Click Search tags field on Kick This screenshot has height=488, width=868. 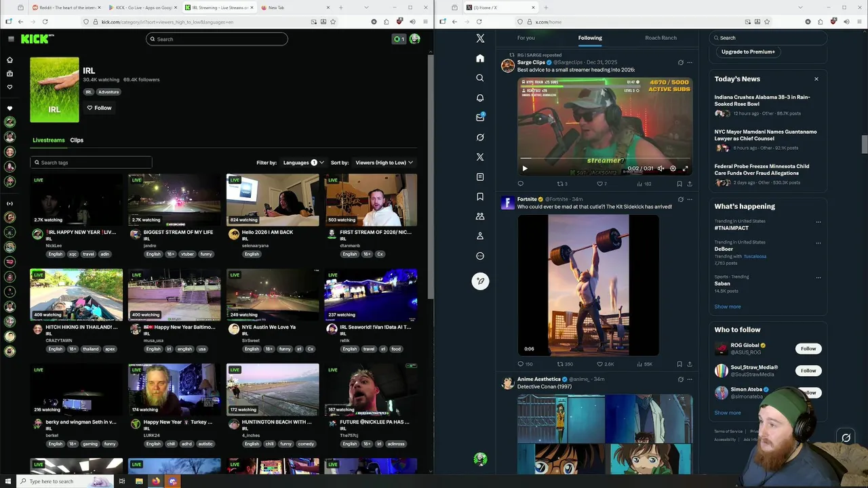(91, 163)
